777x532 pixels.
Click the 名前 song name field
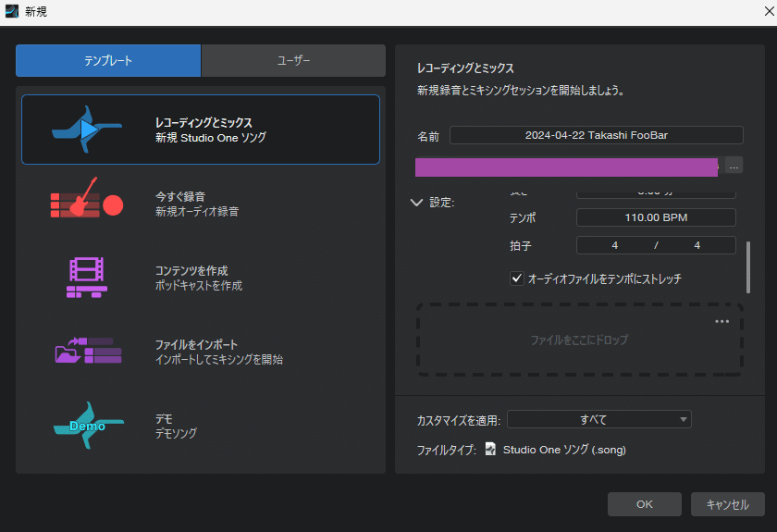(x=596, y=135)
